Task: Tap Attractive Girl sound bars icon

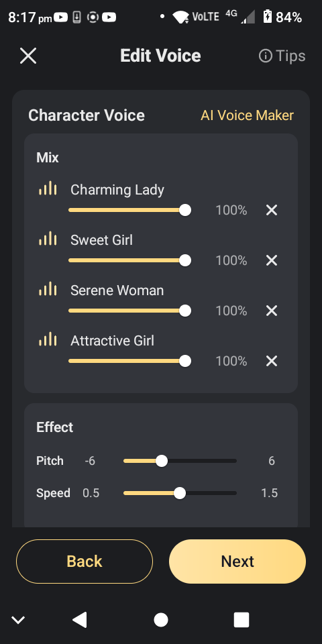Action: click(x=48, y=339)
